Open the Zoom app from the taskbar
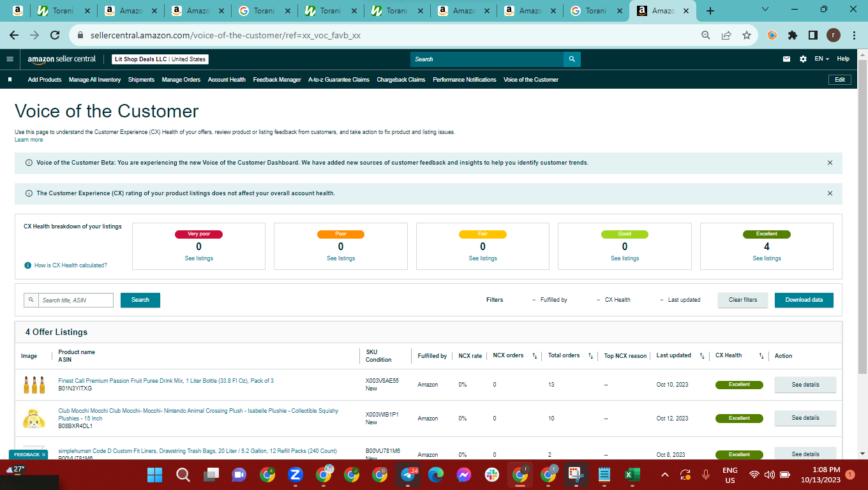This screenshot has height=490, width=868. [296, 475]
